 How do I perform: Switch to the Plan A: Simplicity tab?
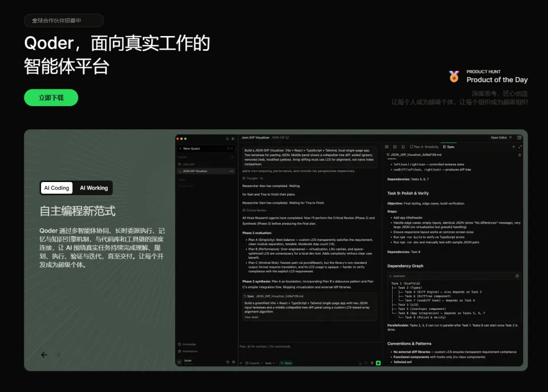[424, 147]
